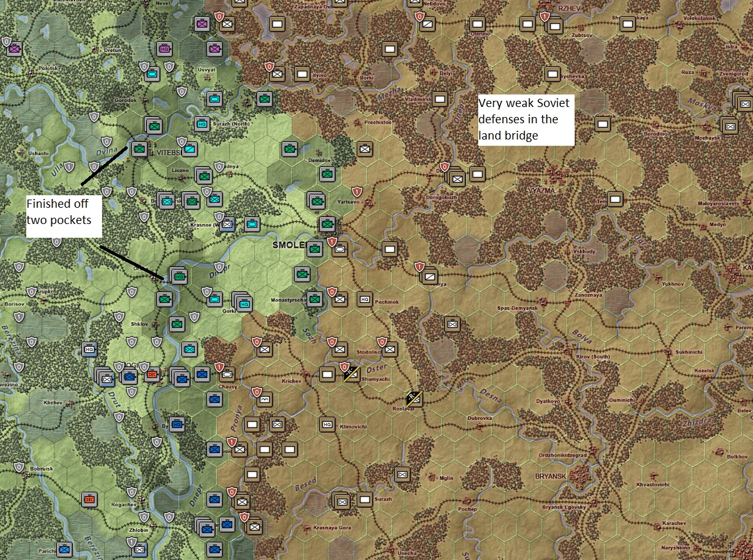Select the Soviet HQ counter beside Klimovichi
This screenshot has width=753, height=560.
pyautogui.click(x=327, y=424)
